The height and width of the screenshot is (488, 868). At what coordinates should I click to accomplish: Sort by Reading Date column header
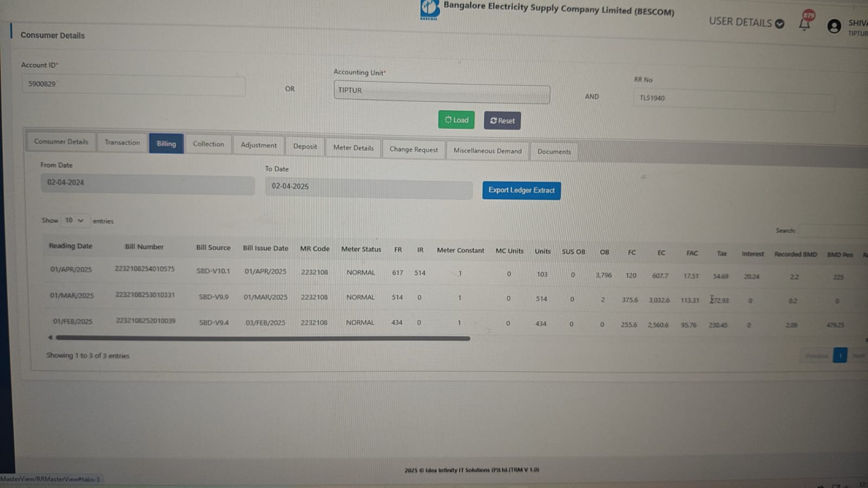tap(71, 246)
